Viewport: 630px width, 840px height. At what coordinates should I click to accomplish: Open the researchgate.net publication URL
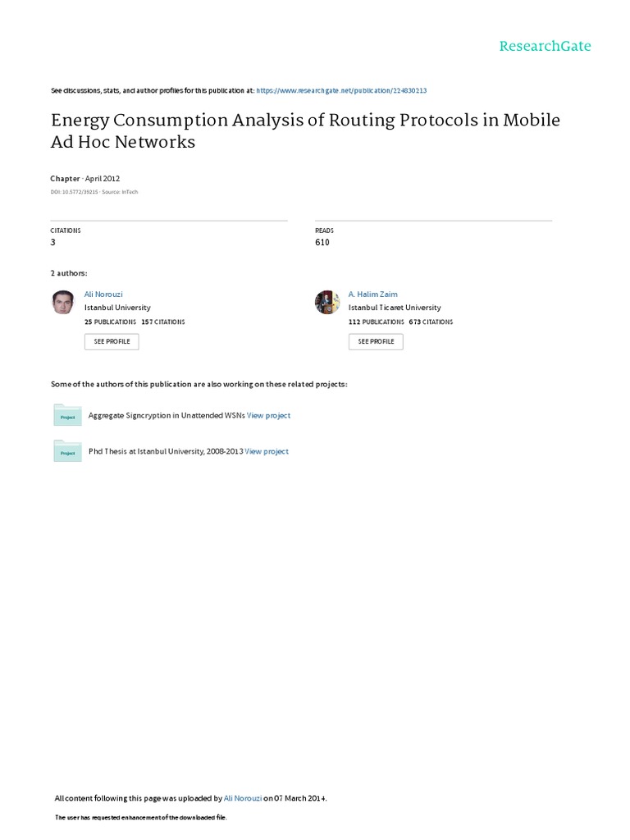[x=341, y=91]
